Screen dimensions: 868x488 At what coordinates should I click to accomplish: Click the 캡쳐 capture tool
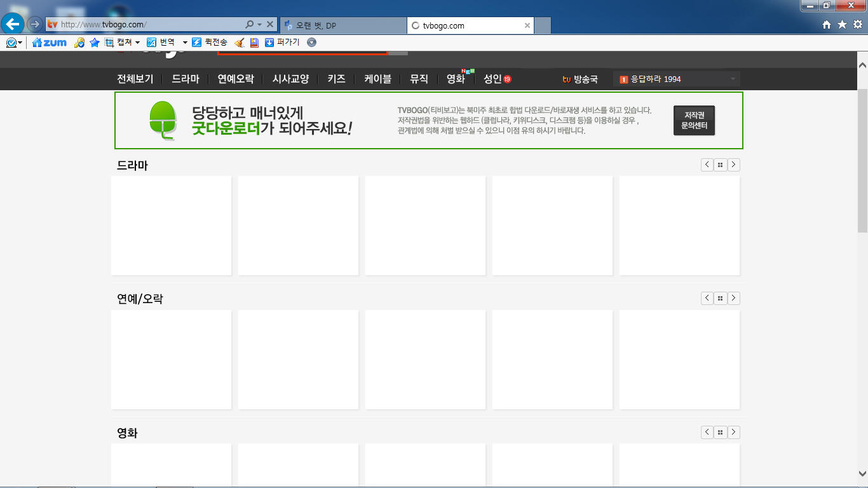coord(118,43)
